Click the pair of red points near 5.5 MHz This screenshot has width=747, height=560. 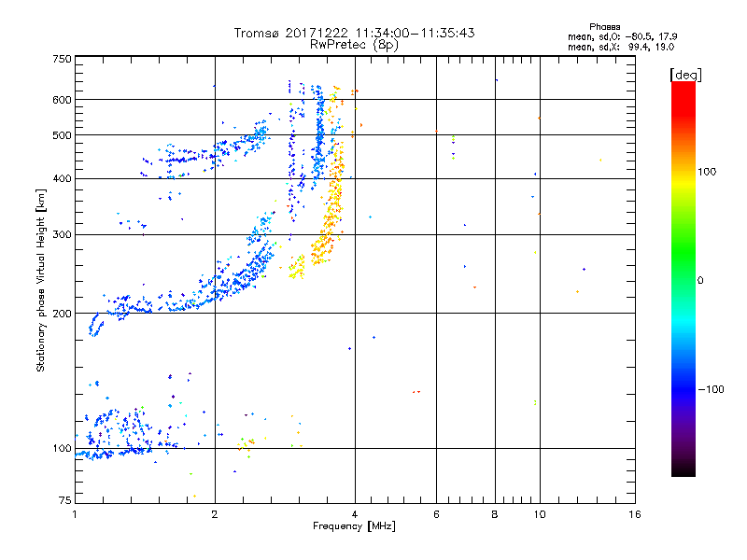(416, 392)
